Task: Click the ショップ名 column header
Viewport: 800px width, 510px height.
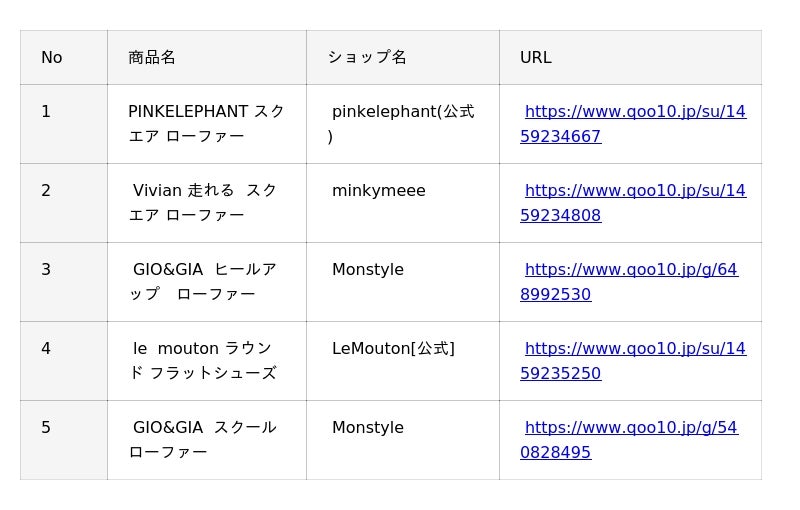Action: [x=367, y=58]
